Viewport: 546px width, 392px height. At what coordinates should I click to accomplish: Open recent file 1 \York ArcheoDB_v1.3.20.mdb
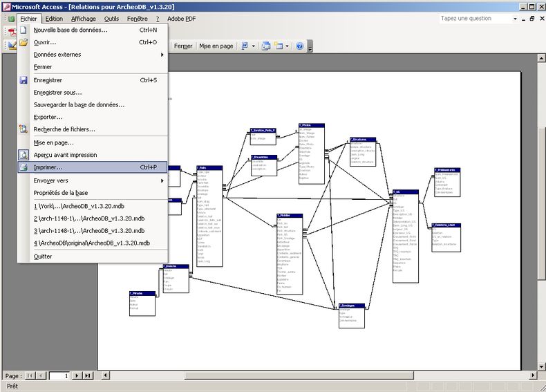93,206
